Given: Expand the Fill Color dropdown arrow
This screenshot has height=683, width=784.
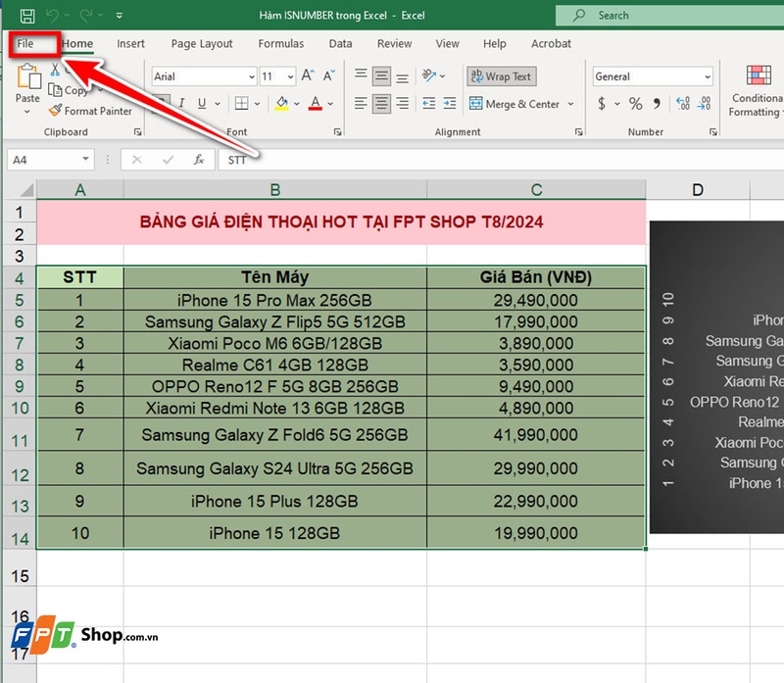Looking at the screenshot, I should pyautogui.click(x=296, y=103).
